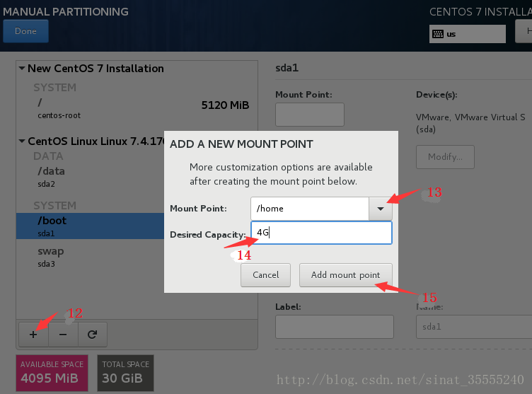
Task: Click the Done button
Action: point(25,31)
